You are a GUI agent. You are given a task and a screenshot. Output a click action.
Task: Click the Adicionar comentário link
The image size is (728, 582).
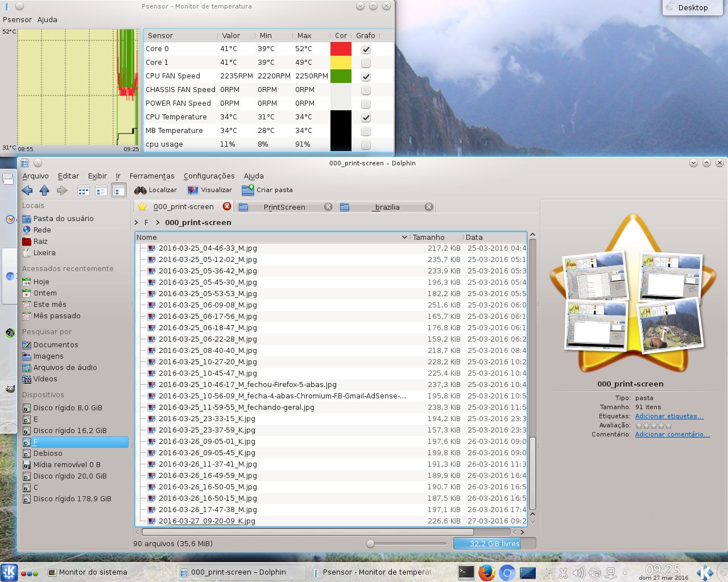click(672, 434)
